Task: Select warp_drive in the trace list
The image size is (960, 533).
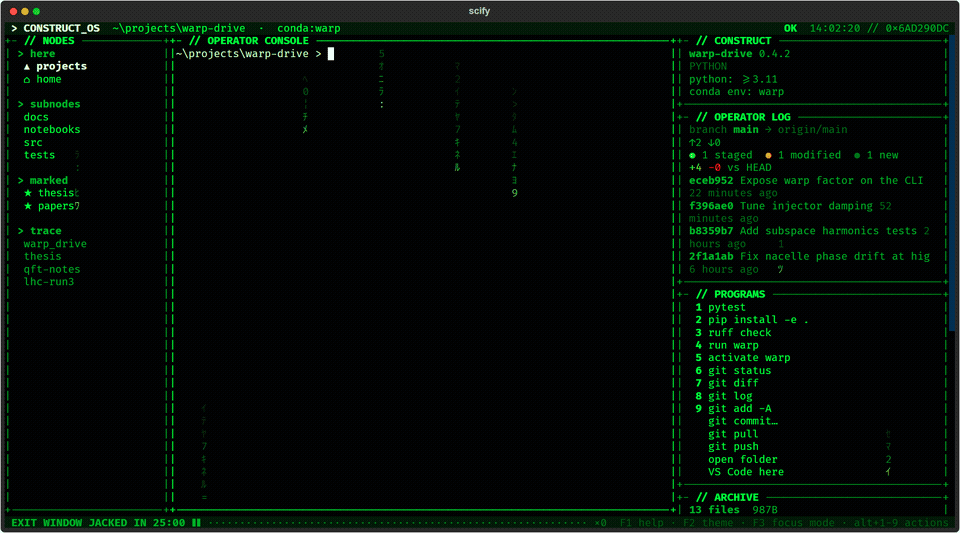Action: [x=55, y=244]
